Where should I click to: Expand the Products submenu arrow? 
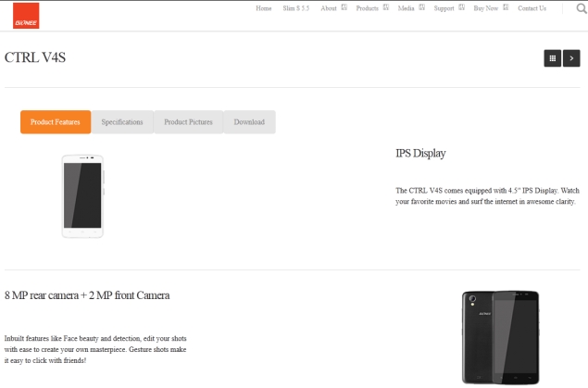tap(386, 7)
